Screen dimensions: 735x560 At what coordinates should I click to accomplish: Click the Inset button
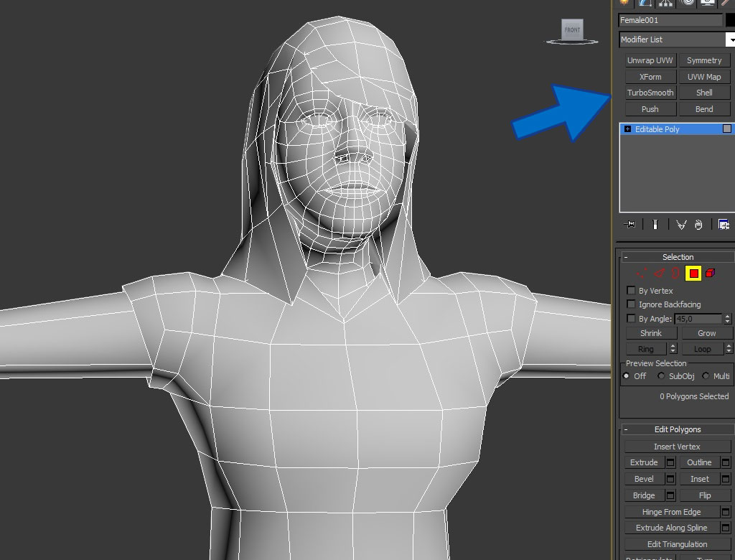pyautogui.click(x=699, y=479)
